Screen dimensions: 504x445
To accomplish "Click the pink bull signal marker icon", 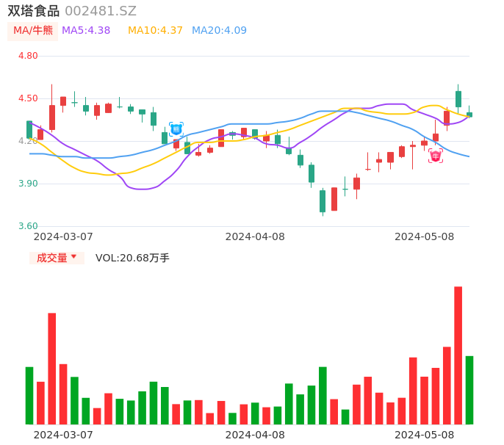I will coord(436,156).
